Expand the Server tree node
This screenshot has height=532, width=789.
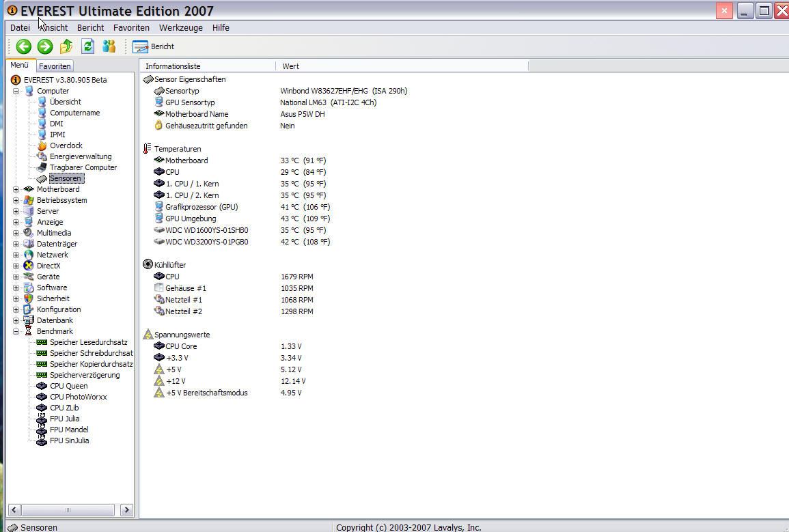click(16, 212)
